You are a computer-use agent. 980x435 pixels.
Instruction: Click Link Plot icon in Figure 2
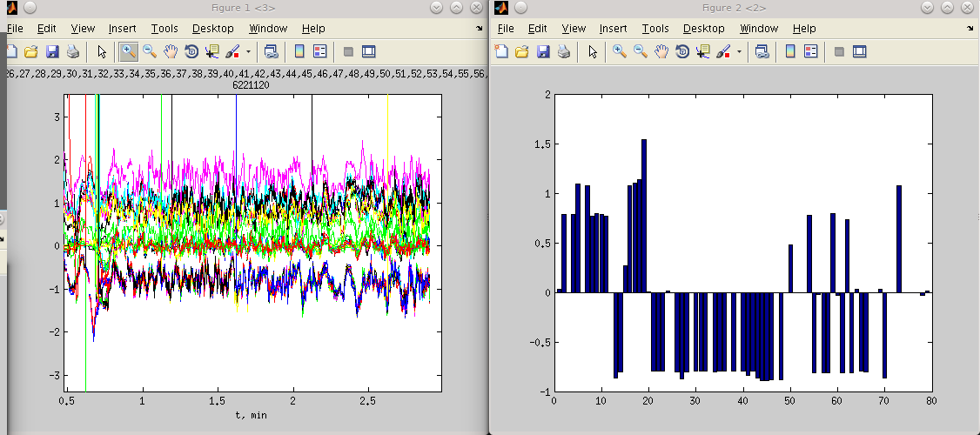[762, 51]
